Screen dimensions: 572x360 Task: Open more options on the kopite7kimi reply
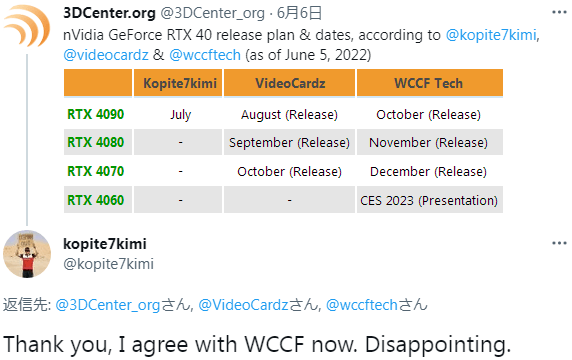[x=559, y=243]
